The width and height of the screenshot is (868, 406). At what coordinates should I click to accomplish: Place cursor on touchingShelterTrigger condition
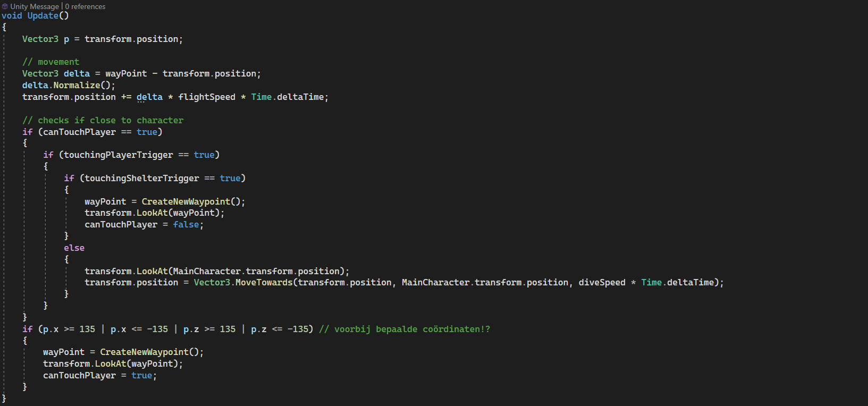[141, 178]
